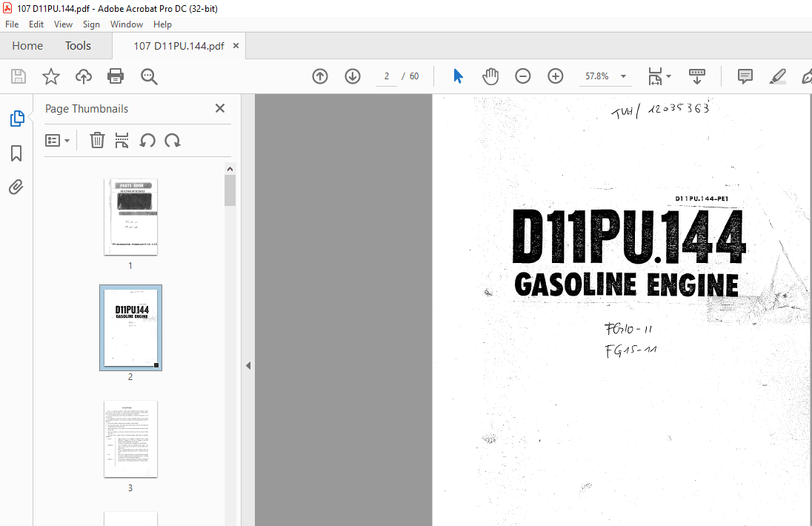Collapse the navigation pane with side arrow

tap(248, 365)
